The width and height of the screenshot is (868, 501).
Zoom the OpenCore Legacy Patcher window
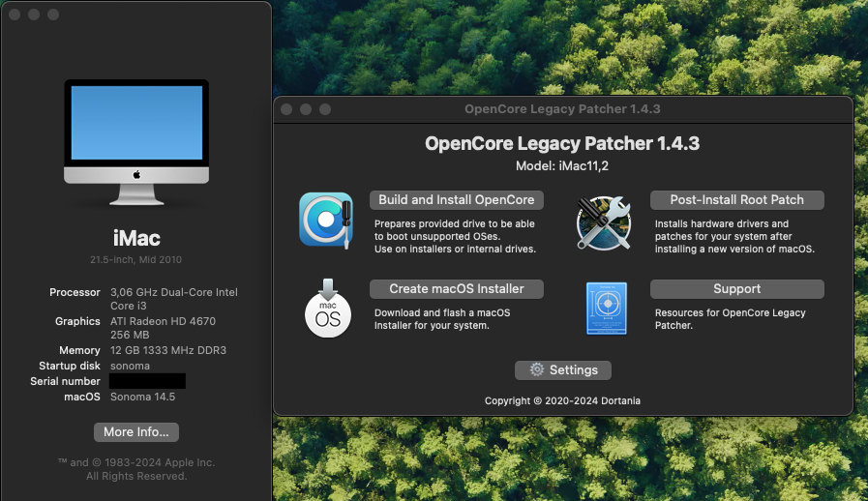click(x=325, y=109)
